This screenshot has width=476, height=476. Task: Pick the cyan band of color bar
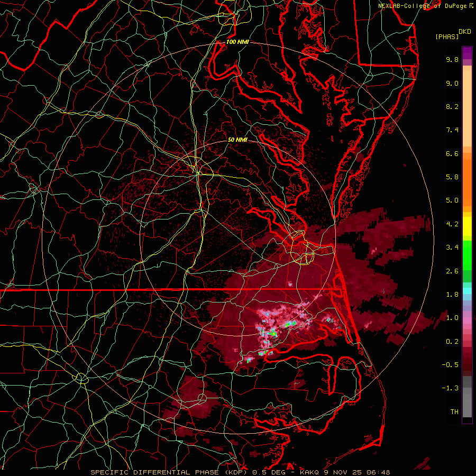(467, 291)
